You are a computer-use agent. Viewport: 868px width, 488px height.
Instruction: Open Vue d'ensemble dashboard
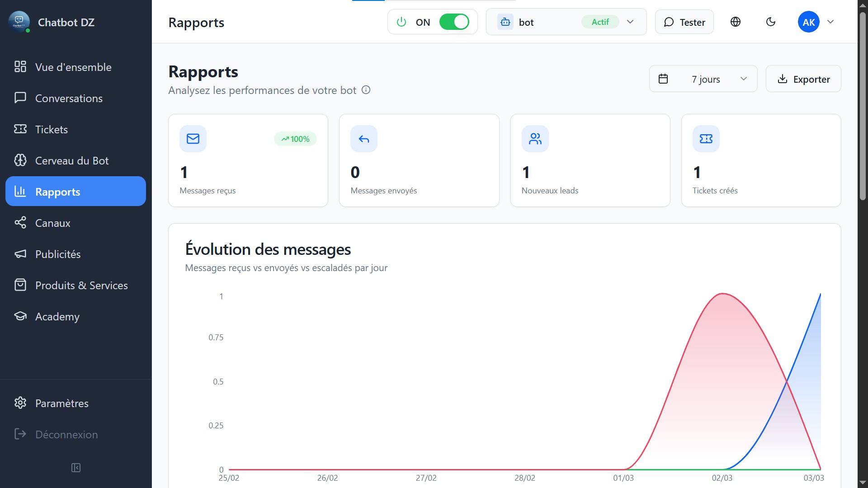pyautogui.click(x=75, y=67)
